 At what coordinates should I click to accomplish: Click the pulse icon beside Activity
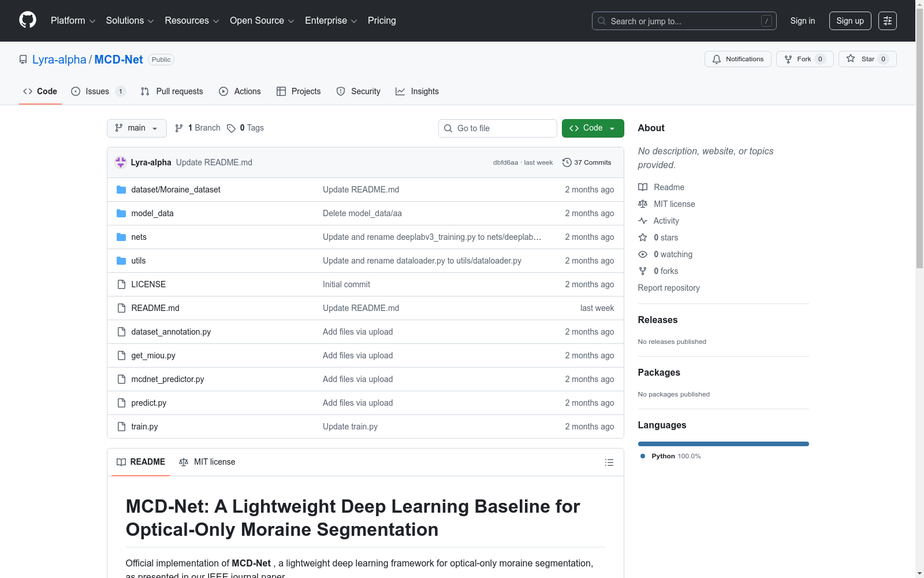643,221
